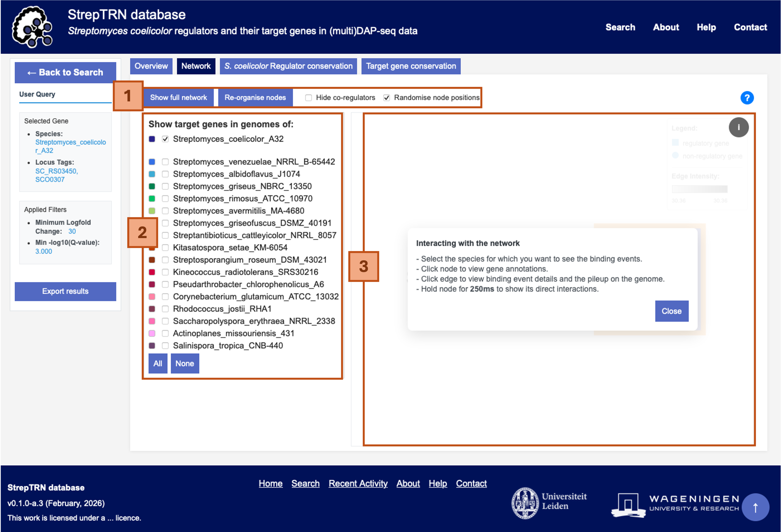Tick the Streptomyces_coelicolor_A32 checkbox

[165, 139]
